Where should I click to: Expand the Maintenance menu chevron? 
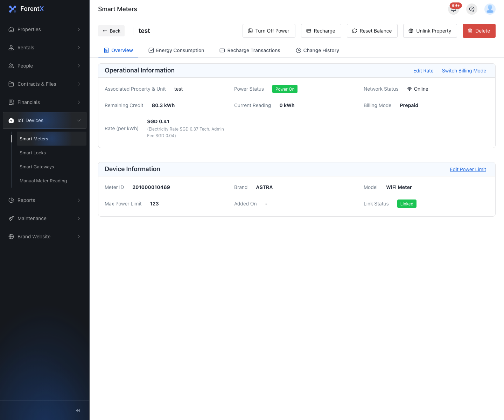click(x=79, y=218)
